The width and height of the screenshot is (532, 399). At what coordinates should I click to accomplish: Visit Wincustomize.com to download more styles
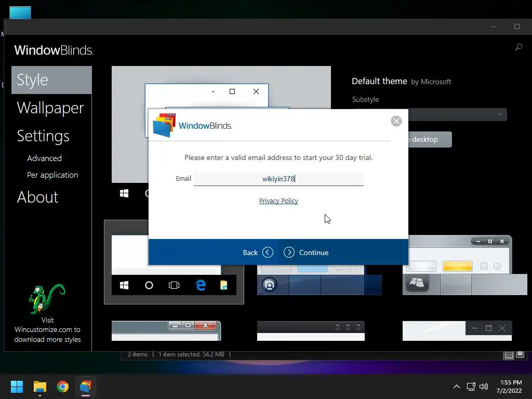[47, 330]
